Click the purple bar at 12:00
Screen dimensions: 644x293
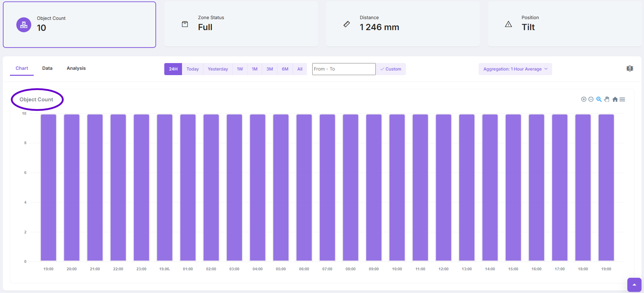click(x=443, y=188)
